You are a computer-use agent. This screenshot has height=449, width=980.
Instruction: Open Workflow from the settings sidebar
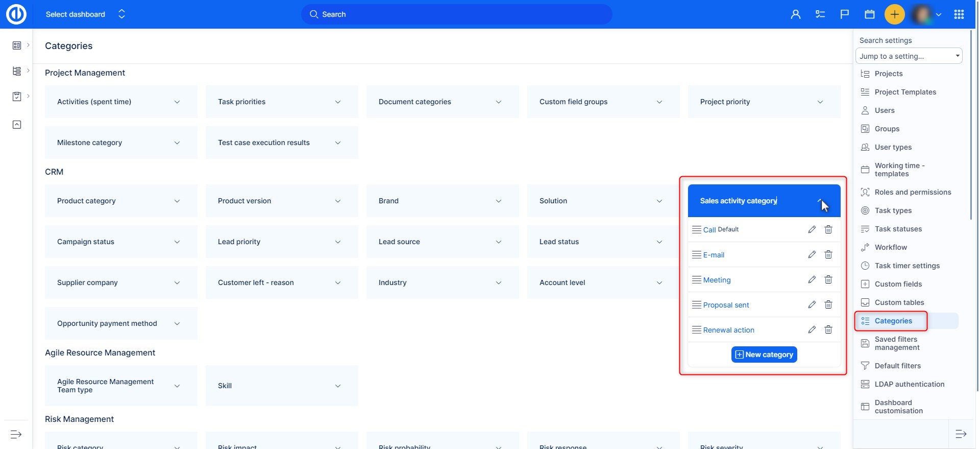click(891, 247)
